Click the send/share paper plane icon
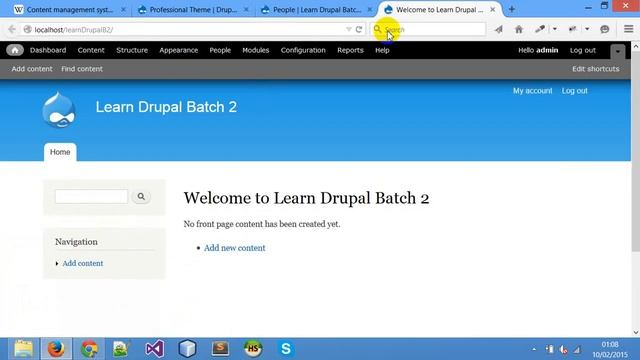Image resolution: width=640 pixels, height=360 pixels. [498, 29]
